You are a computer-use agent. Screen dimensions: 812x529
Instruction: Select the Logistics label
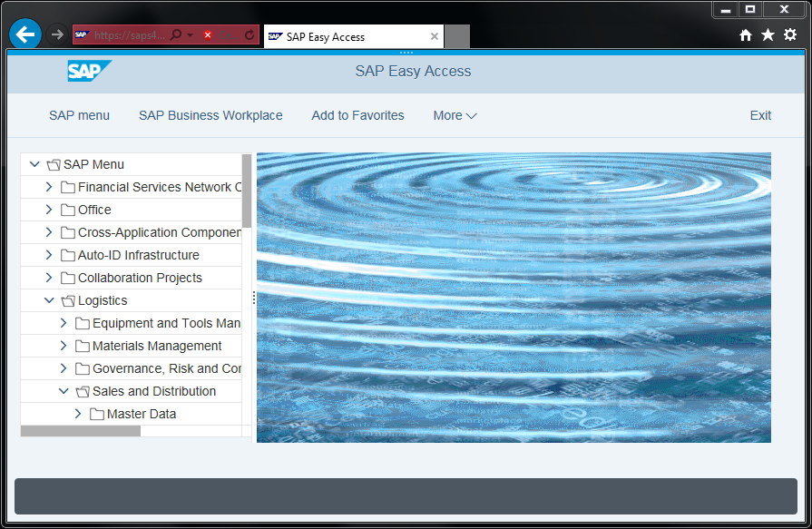point(103,300)
